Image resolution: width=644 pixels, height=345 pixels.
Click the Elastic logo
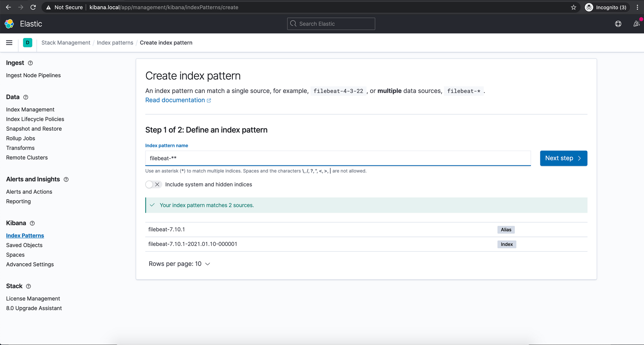[x=9, y=23]
